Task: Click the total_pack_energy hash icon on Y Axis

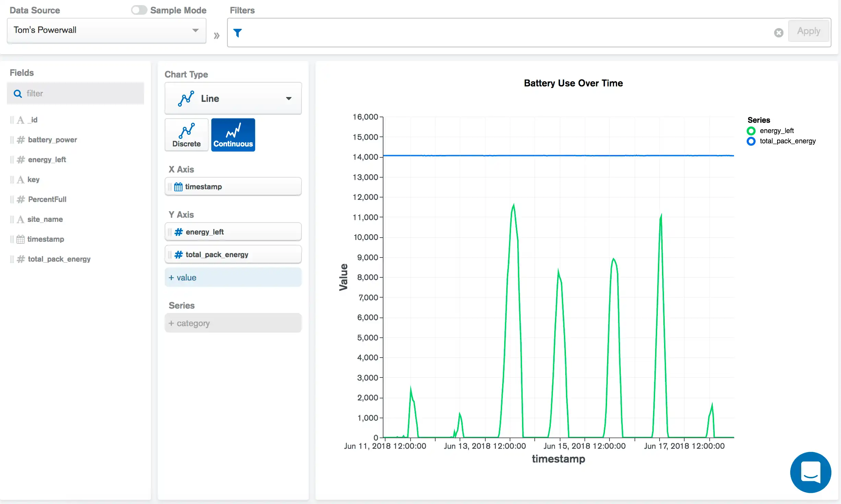Action: (179, 254)
